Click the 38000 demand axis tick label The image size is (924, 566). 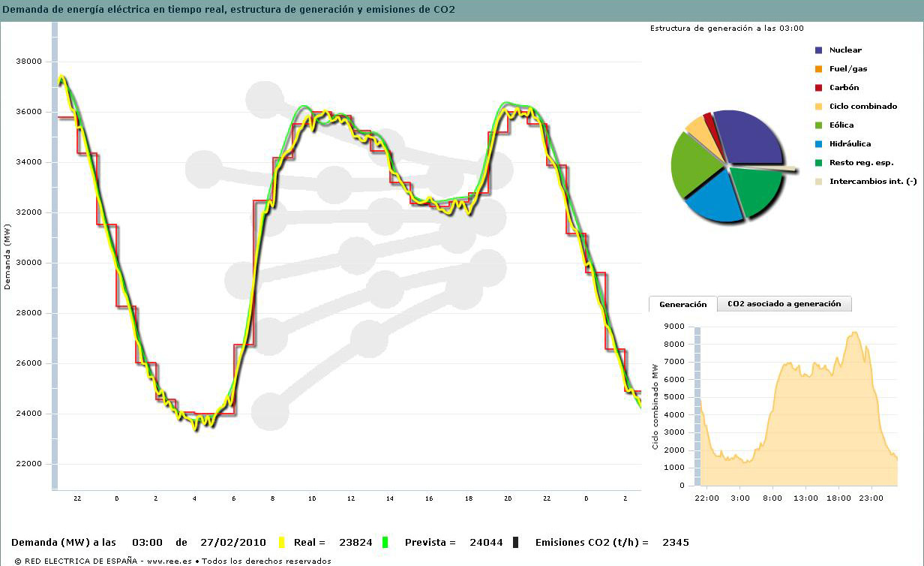tap(31, 62)
